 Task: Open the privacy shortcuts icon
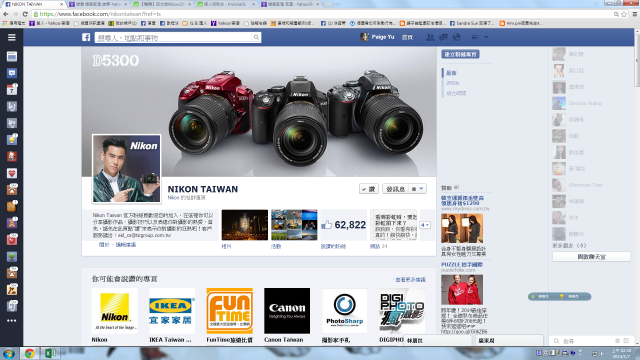475,37
